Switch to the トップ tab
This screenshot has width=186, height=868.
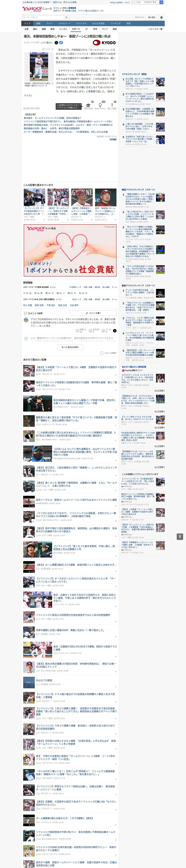[x=27, y=24]
